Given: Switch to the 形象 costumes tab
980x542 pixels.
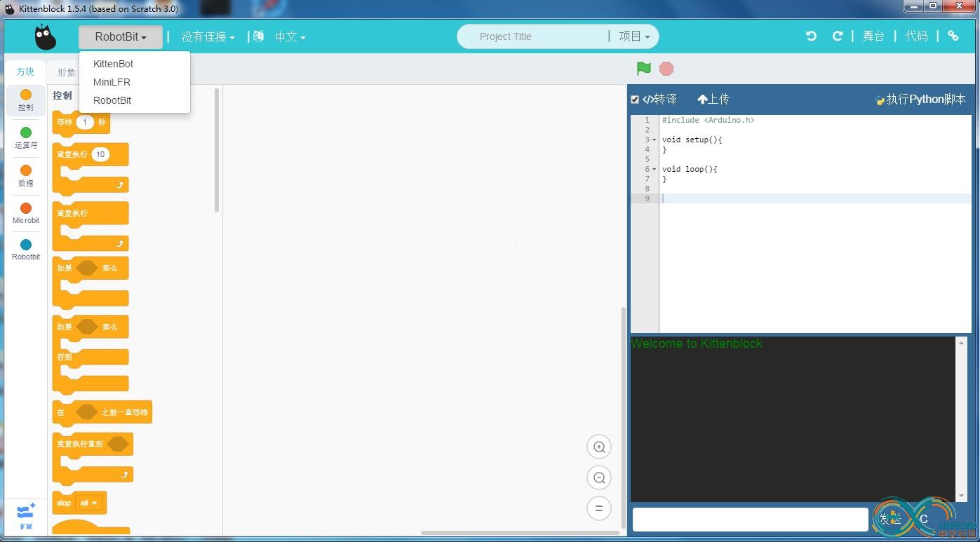Looking at the screenshot, I should tap(67, 72).
